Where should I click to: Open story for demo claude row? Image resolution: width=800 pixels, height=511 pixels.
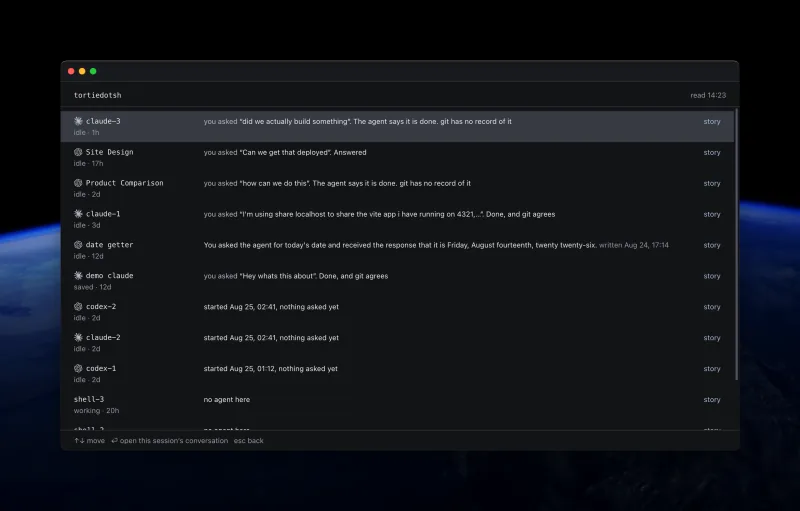click(x=712, y=276)
